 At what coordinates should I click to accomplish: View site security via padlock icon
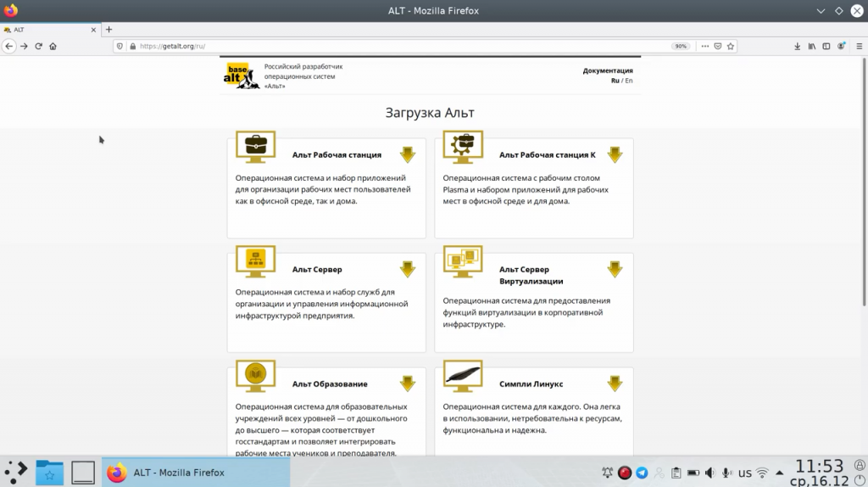132,46
